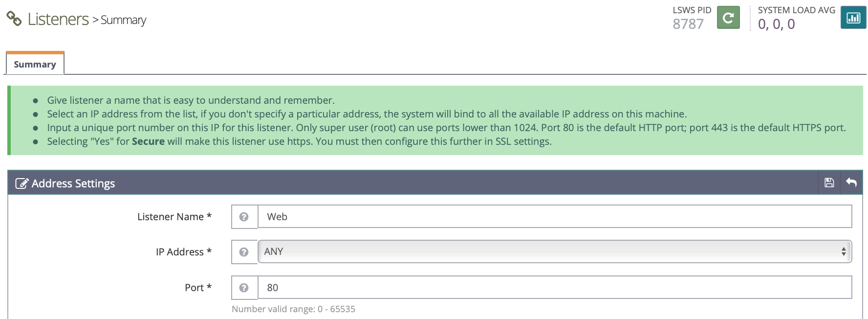Focus the Listener Name field containing Web
Viewport: 868px width, 319px height.
point(554,217)
